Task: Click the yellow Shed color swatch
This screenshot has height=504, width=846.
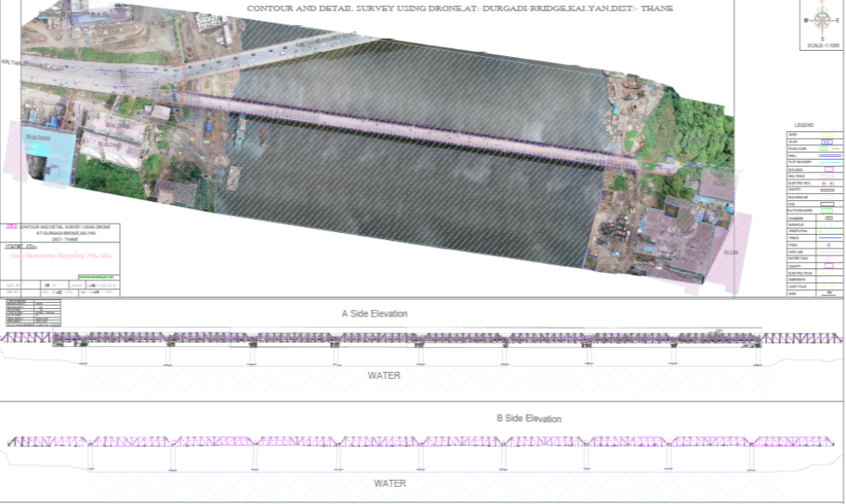Action: pos(827,134)
